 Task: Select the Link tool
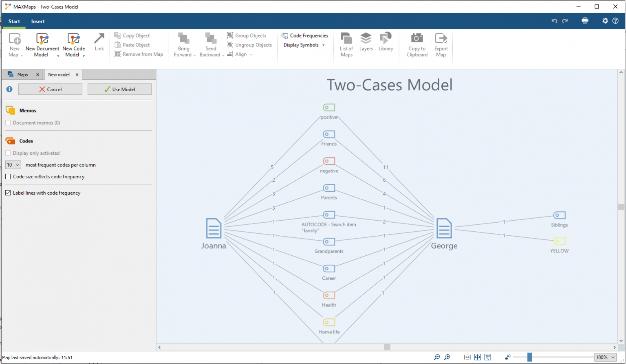[x=99, y=44]
